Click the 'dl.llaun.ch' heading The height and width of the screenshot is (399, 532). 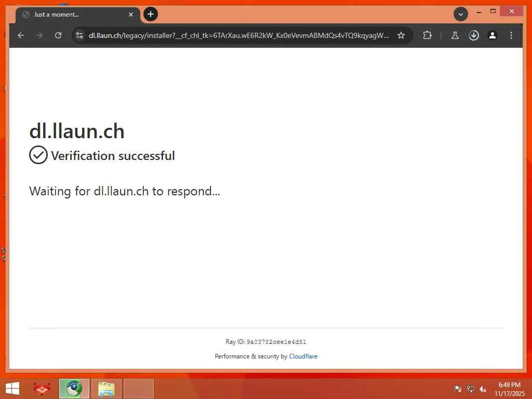click(x=77, y=131)
